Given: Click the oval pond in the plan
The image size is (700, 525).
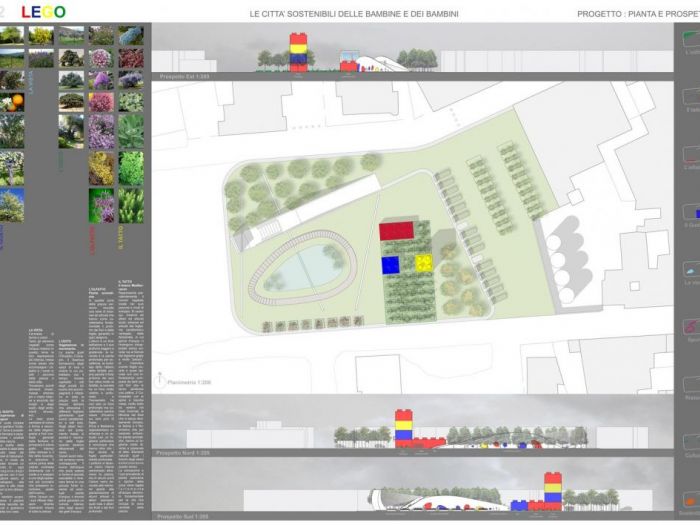Looking at the screenshot, I should click(x=304, y=267).
